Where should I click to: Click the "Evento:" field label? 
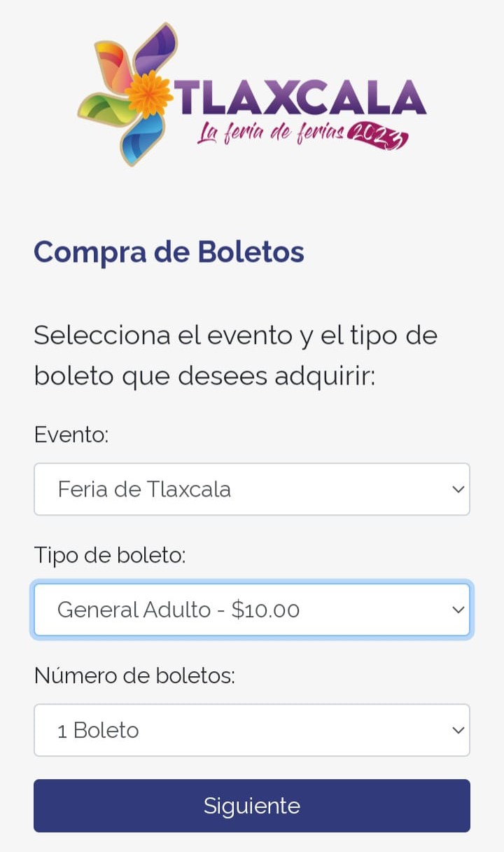pos(71,435)
